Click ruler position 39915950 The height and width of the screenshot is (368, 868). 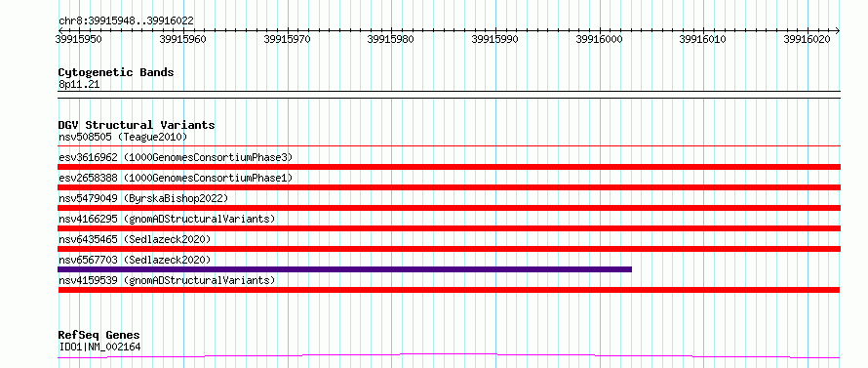(x=79, y=39)
